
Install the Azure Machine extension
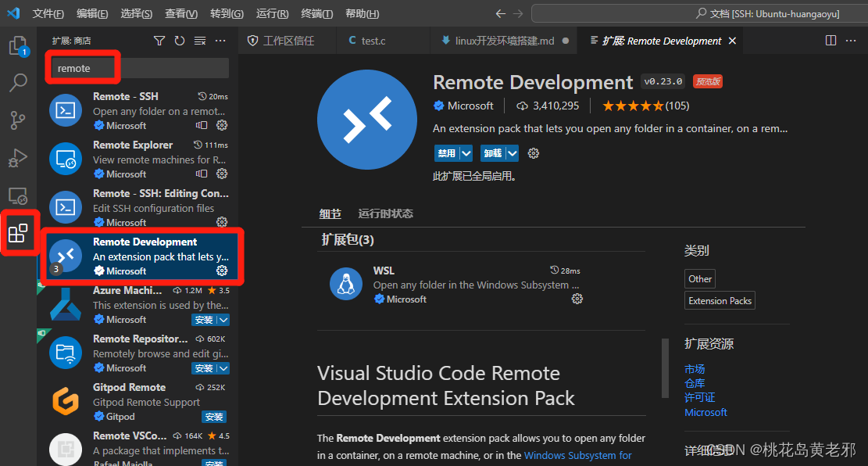tap(204, 320)
